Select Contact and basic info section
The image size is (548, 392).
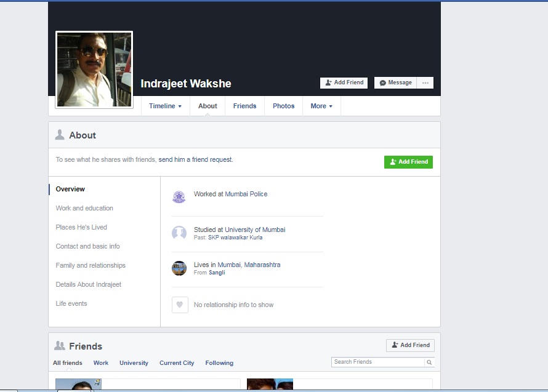[x=87, y=246]
